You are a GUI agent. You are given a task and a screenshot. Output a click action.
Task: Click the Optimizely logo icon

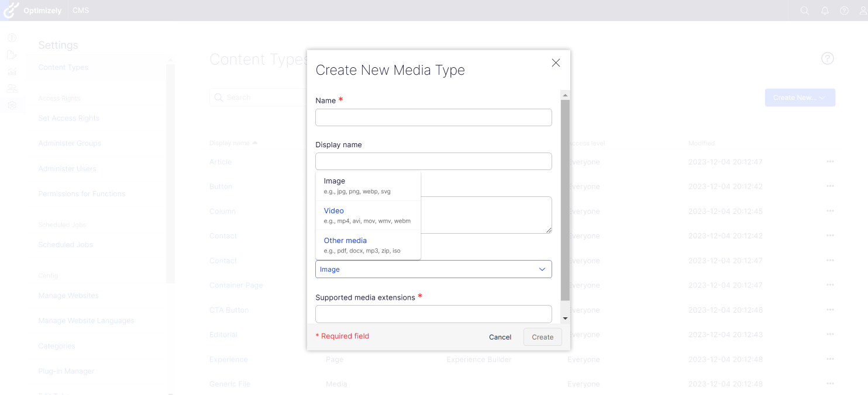point(11,10)
